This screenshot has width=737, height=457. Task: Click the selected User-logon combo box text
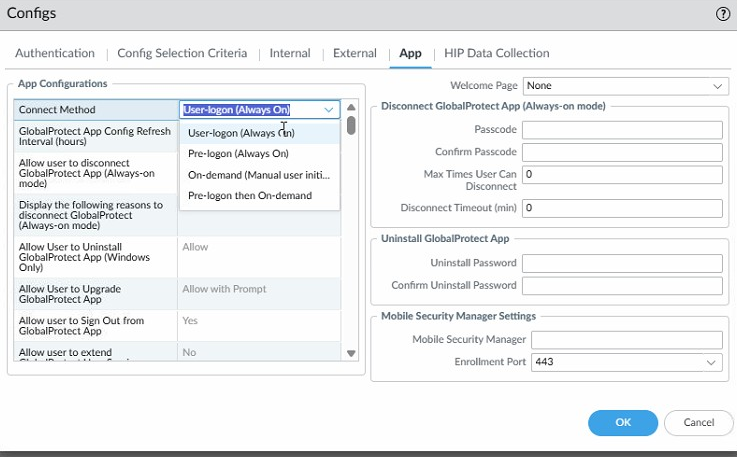pos(236,110)
